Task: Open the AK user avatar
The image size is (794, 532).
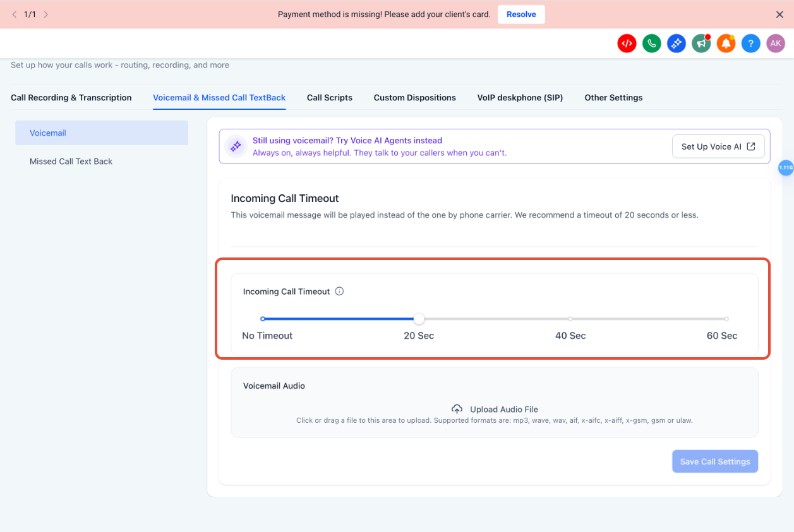Action: (775, 44)
